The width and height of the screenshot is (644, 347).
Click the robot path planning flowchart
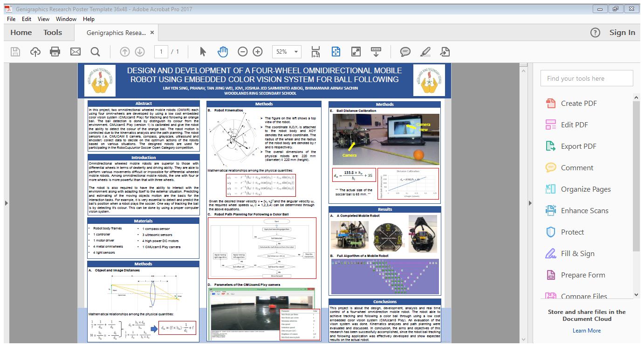262,248
